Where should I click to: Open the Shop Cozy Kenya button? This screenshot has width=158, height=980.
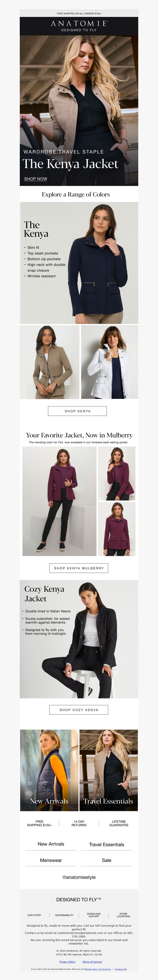(79, 710)
